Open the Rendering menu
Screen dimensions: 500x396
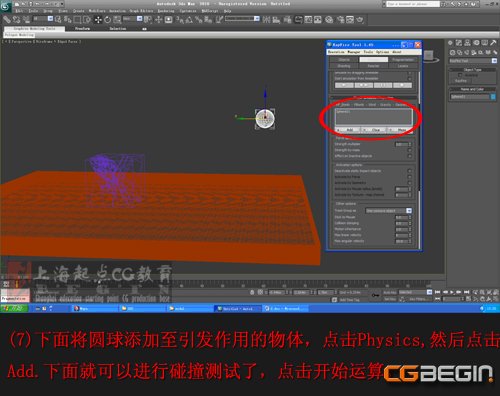click(166, 11)
